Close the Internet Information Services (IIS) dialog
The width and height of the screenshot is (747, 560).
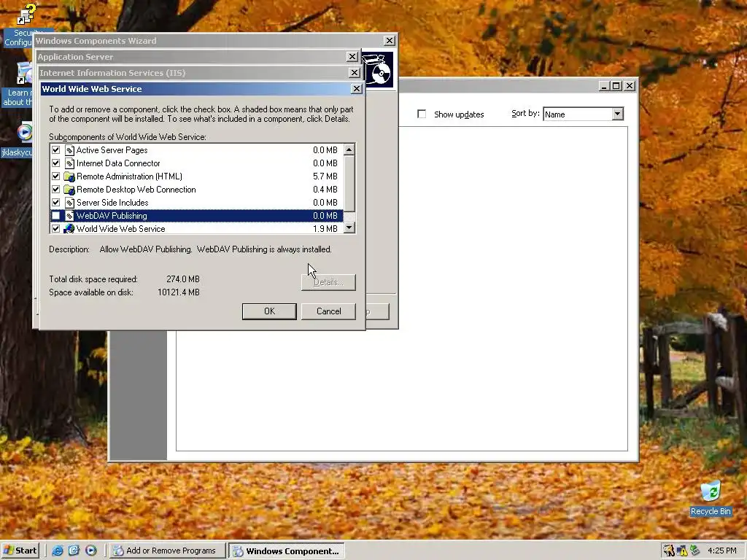(354, 72)
